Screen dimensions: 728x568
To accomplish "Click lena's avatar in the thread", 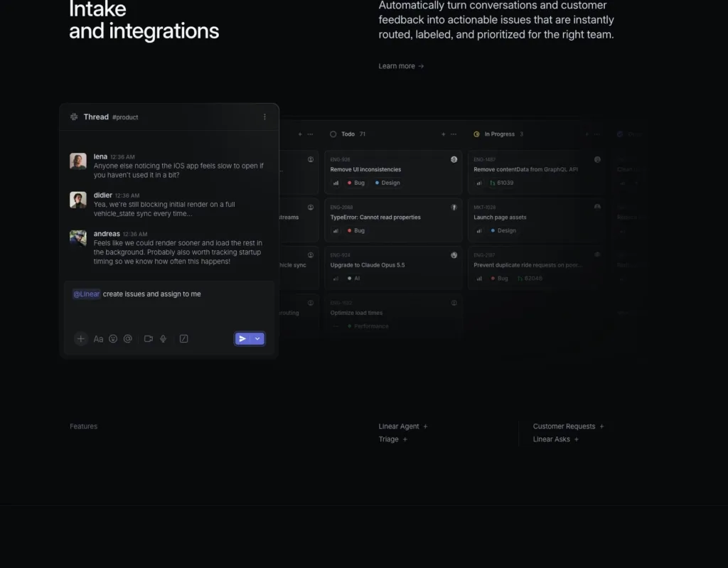I will pos(78,161).
